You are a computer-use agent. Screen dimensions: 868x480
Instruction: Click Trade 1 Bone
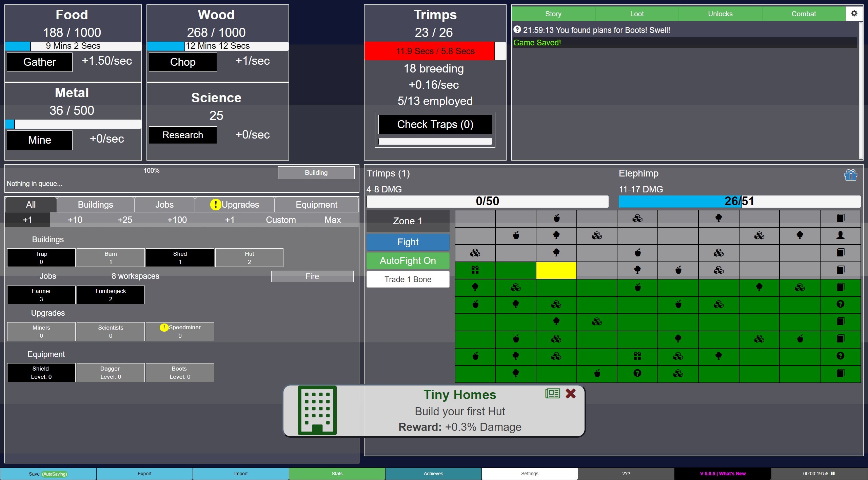pos(408,279)
